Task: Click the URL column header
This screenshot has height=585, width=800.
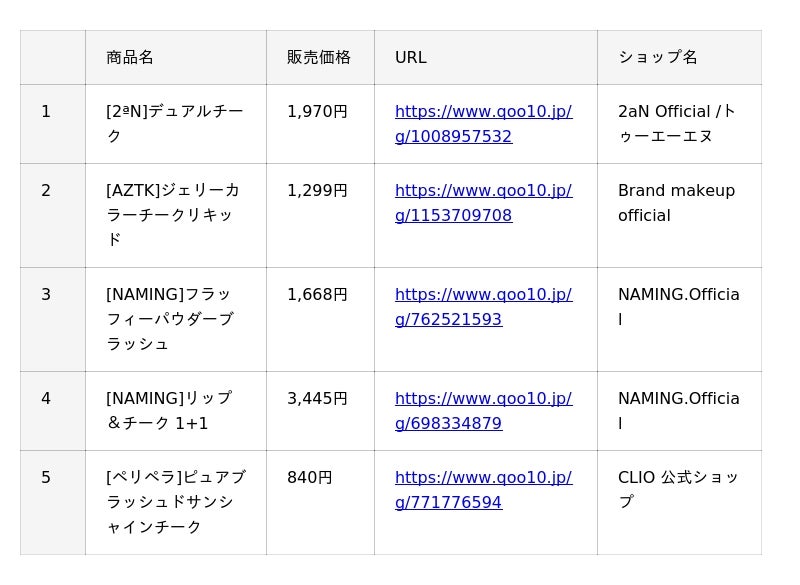Action: 411,57
